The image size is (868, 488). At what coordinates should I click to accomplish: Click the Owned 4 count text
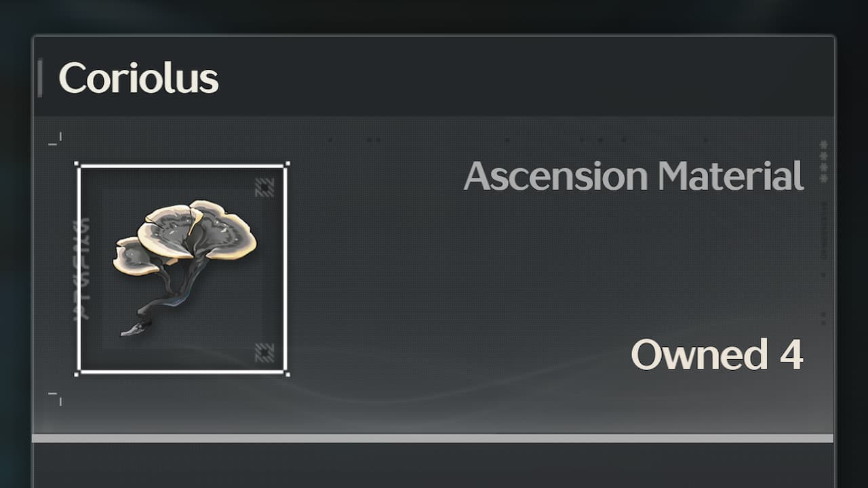tap(717, 354)
